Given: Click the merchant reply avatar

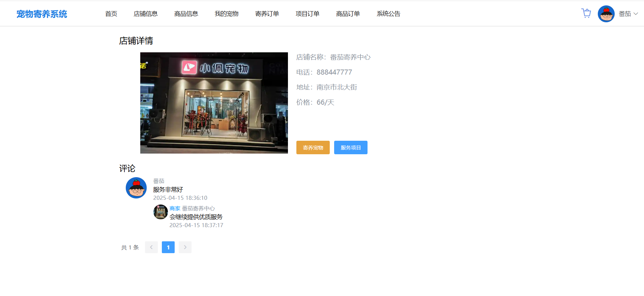Looking at the screenshot, I should (x=160, y=212).
